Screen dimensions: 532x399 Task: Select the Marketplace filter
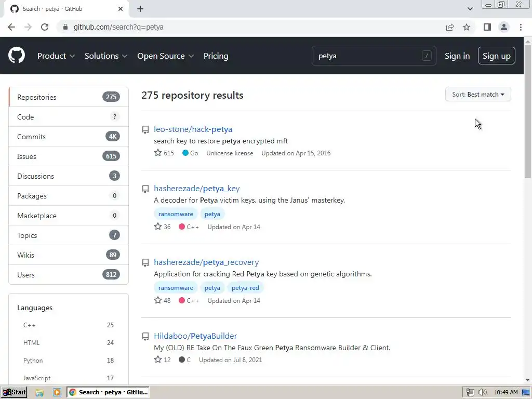pyautogui.click(x=69, y=216)
